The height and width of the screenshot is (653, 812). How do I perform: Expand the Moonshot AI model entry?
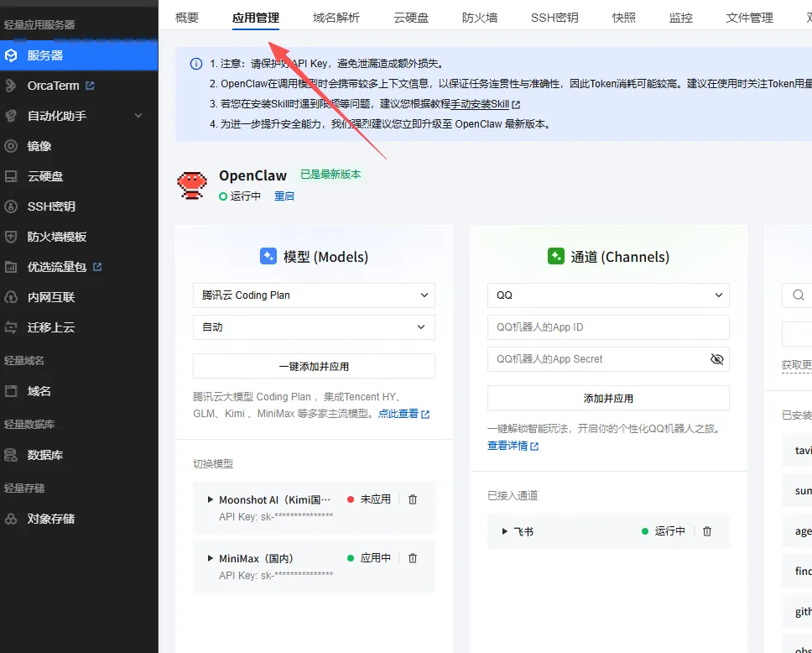(211, 499)
